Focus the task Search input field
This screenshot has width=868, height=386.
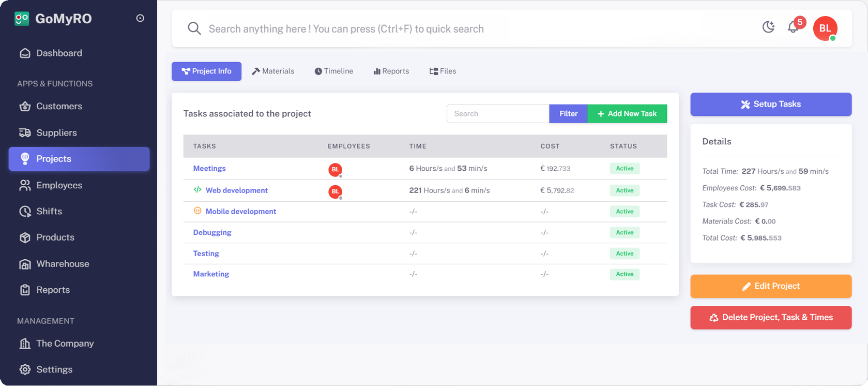[497, 114]
